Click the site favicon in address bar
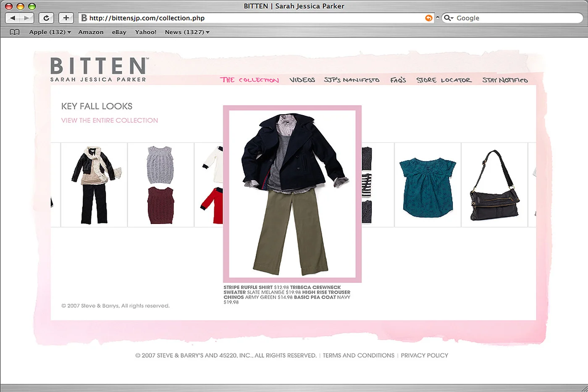Image resolution: width=588 pixels, height=392 pixels. coord(84,18)
